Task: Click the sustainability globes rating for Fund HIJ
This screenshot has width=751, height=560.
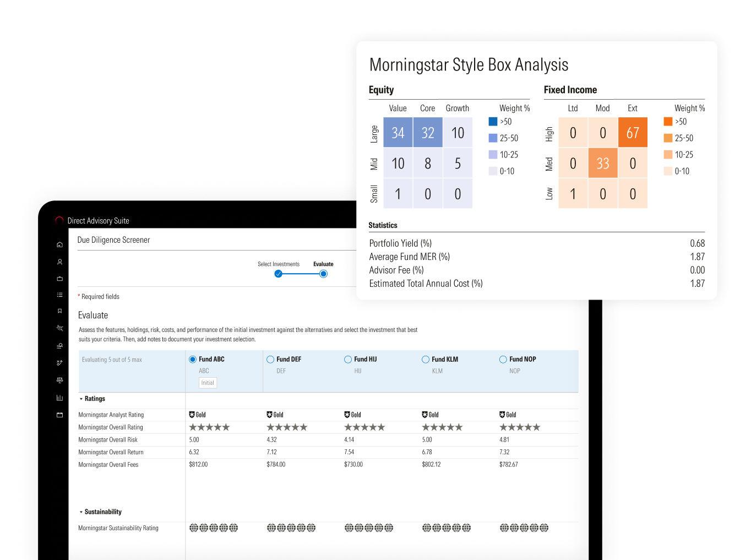Action: (369, 528)
